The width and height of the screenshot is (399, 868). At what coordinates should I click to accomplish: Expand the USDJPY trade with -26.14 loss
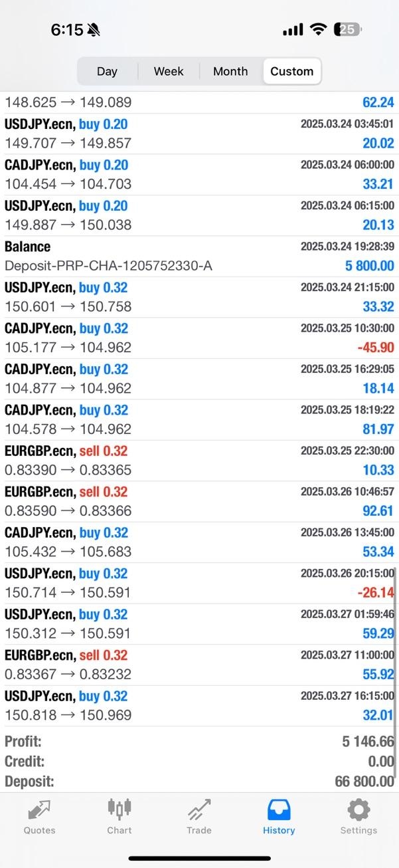click(x=199, y=584)
